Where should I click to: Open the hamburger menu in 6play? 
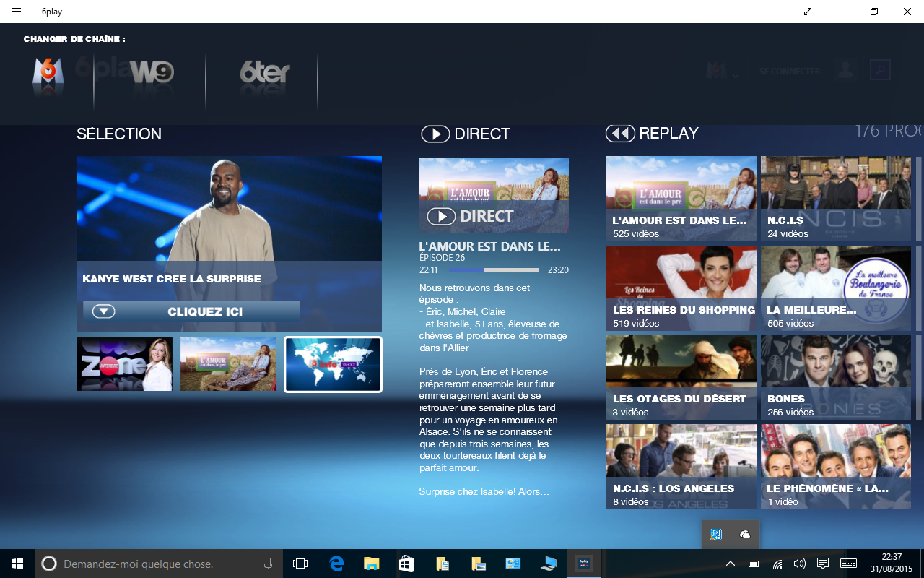coord(17,12)
